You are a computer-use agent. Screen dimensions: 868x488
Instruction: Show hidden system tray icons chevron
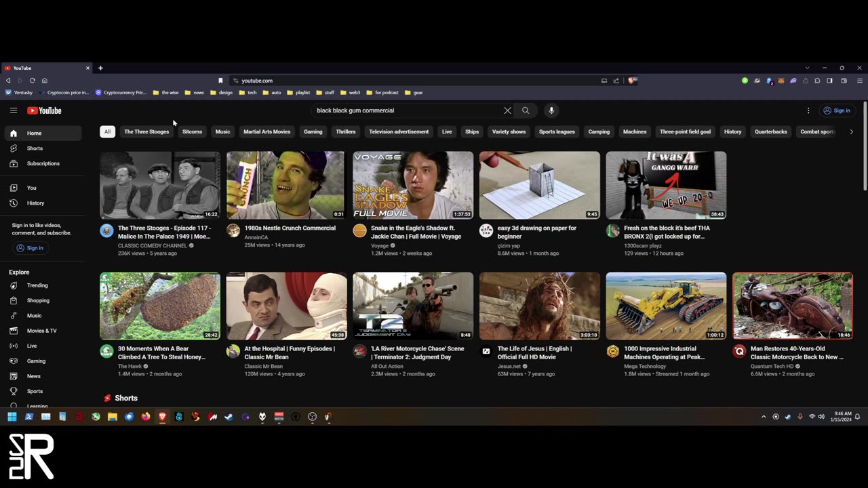pyautogui.click(x=764, y=417)
